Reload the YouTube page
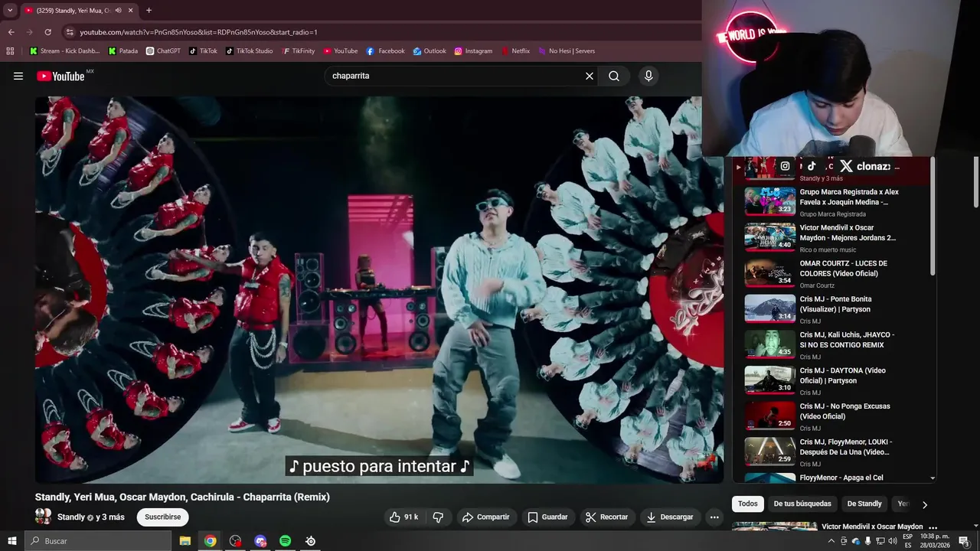The width and height of the screenshot is (980, 551). coord(47,32)
